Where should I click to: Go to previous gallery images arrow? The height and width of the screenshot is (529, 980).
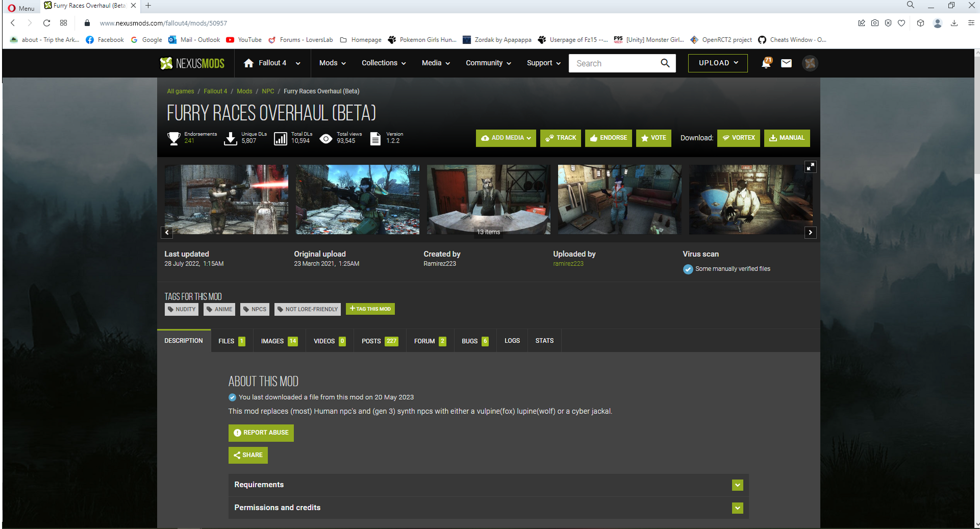click(x=167, y=232)
